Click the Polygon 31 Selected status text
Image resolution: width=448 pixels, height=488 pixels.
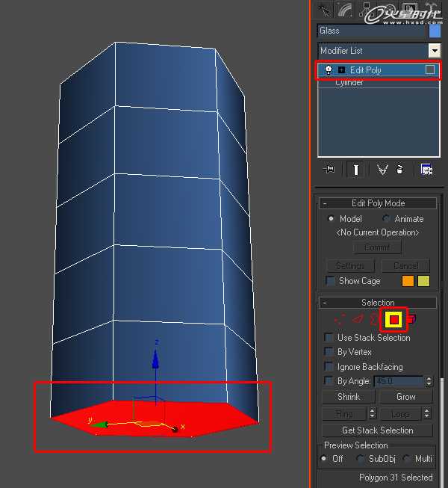pyautogui.click(x=396, y=478)
